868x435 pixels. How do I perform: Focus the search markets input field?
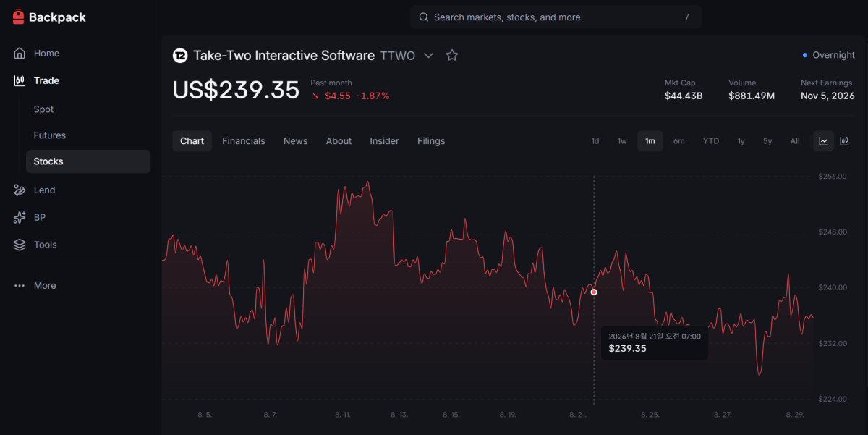(x=556, y=17)
